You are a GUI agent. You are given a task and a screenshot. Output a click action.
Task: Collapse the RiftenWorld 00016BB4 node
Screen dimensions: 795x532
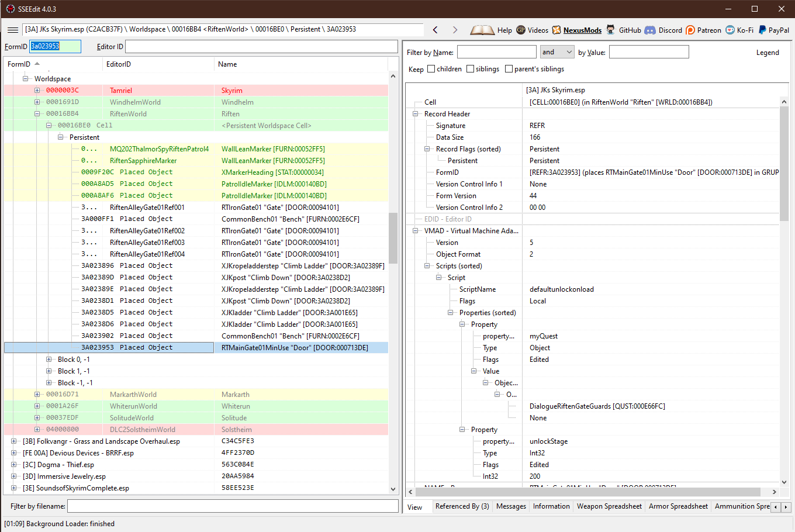tap(37, 114)
